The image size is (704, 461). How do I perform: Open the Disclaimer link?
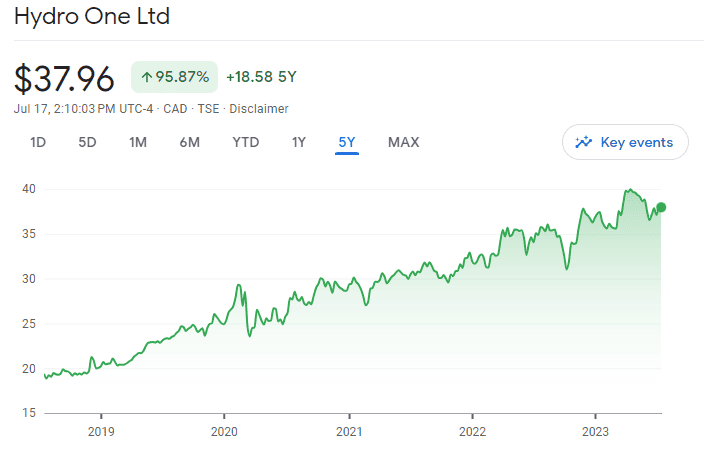point(262,108)
